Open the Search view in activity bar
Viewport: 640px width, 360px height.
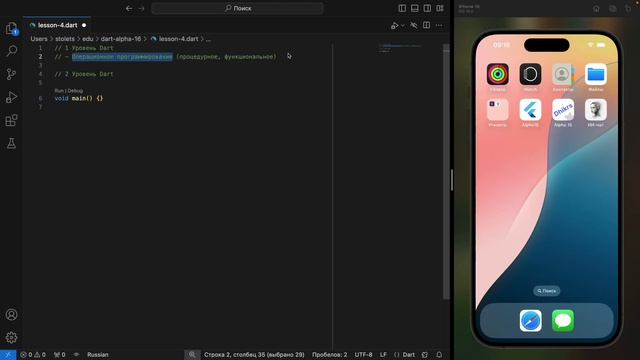pyautogui.click(x=11, y=51)
